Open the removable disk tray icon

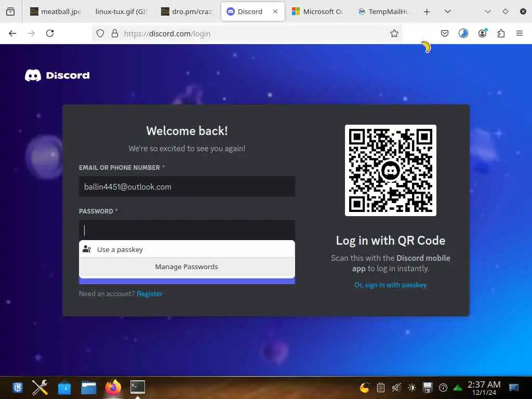428,388
